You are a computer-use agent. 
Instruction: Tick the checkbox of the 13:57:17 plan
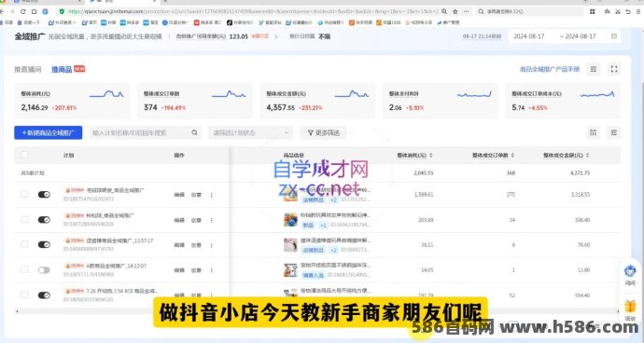click(x=24, y=244)
